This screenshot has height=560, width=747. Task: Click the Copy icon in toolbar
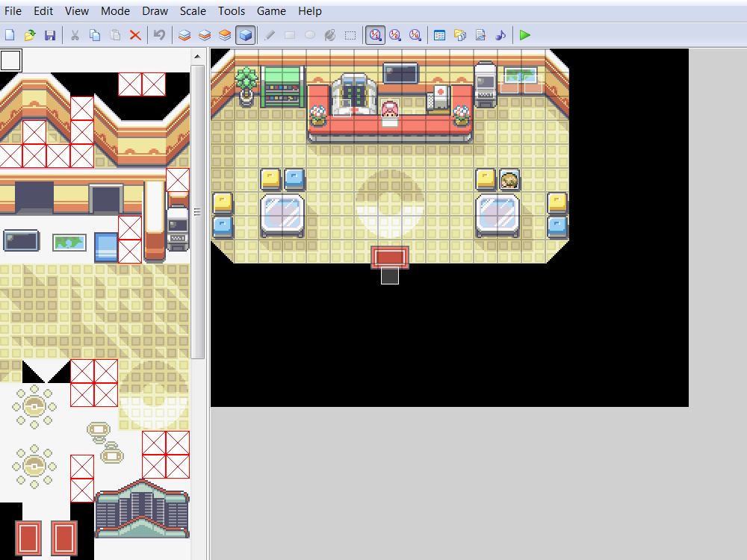coord(95,35)
